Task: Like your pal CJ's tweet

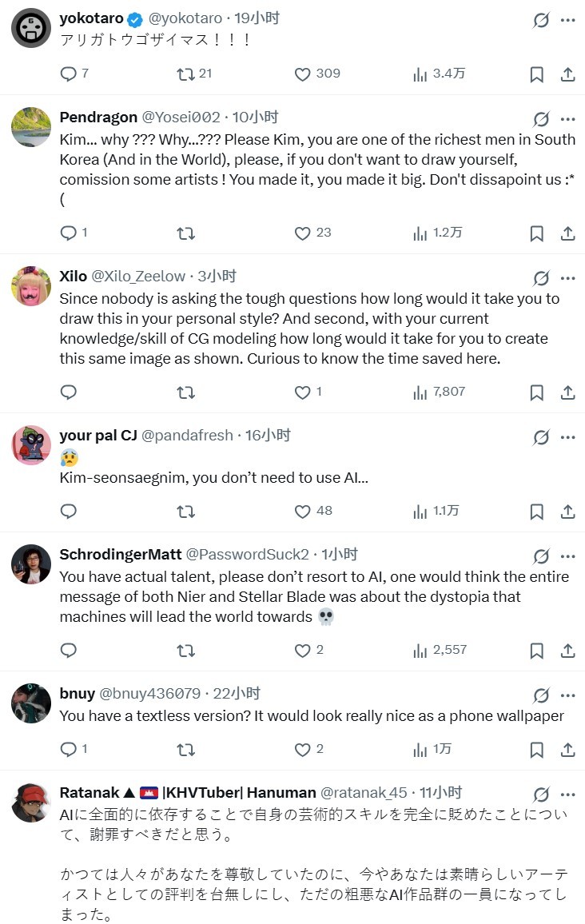Action: coord(302,512)
